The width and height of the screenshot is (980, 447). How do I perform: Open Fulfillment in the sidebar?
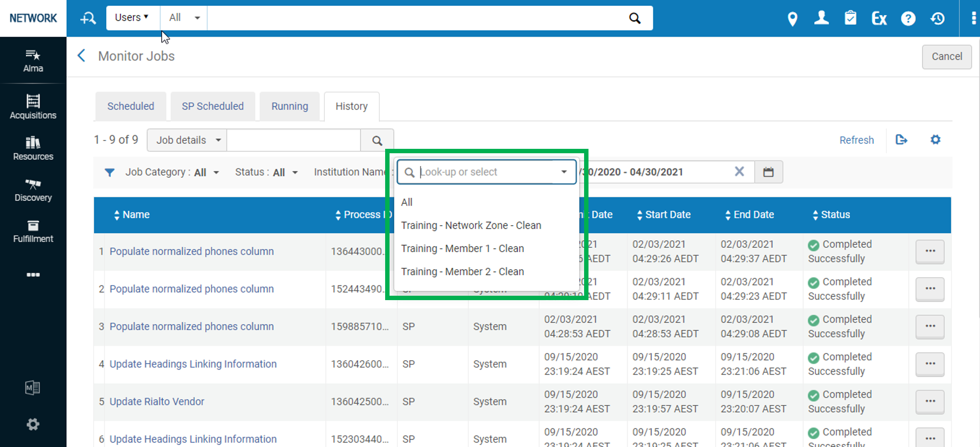(x=33, y=231)
